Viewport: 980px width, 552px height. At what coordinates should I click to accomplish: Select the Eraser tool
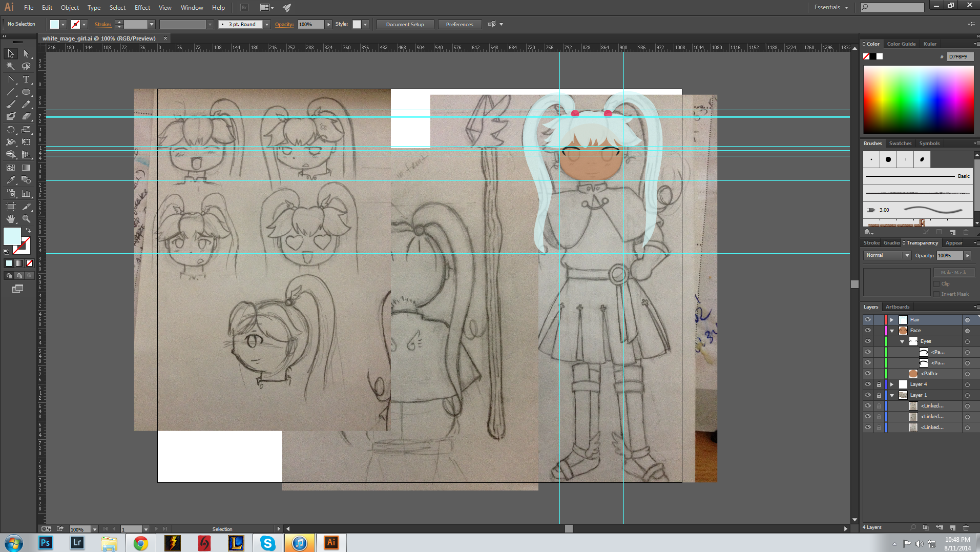[x=26, y=117]
